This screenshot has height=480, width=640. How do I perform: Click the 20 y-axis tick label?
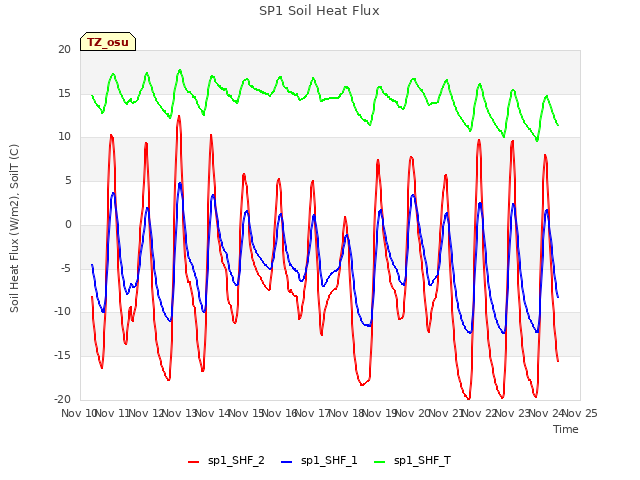point(64,49)
